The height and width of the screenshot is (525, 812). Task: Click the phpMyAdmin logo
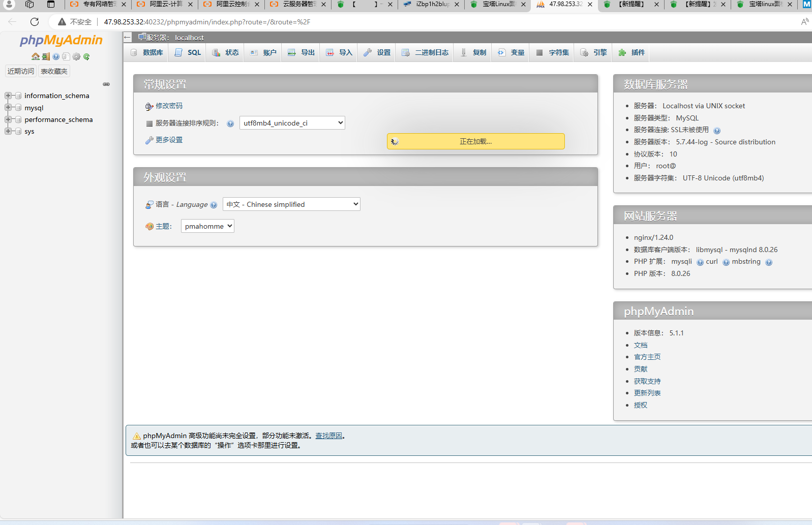coord(61,40)
